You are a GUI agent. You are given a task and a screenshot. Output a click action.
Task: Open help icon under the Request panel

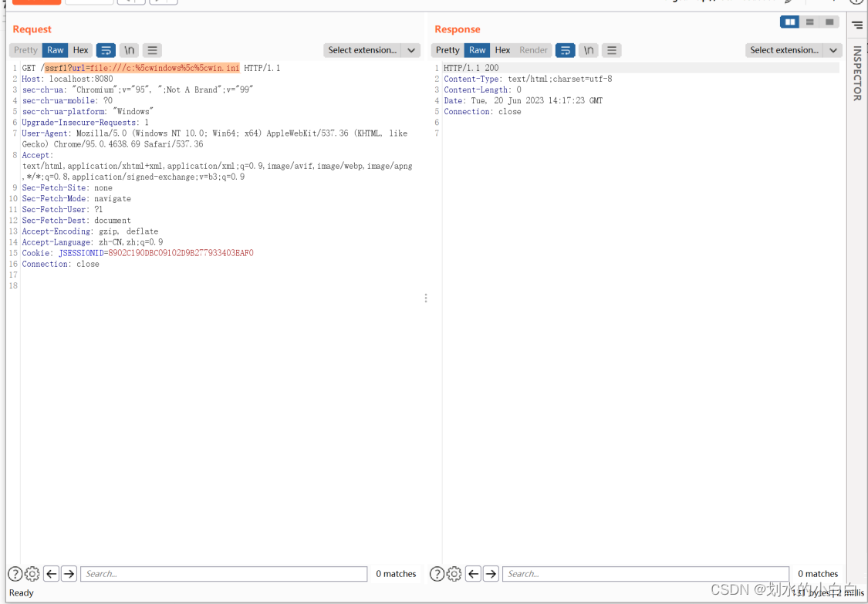[x=15, y=574]
